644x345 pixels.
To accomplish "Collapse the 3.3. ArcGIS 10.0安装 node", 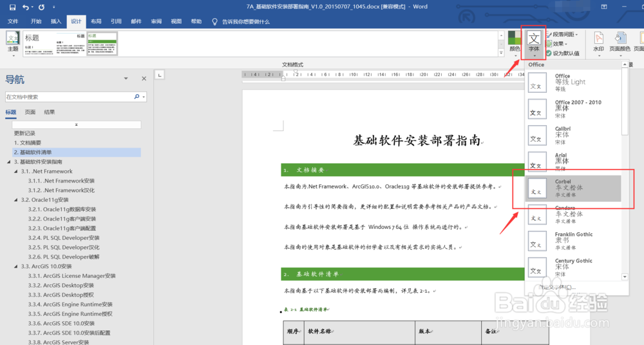I will coord(16,266).
